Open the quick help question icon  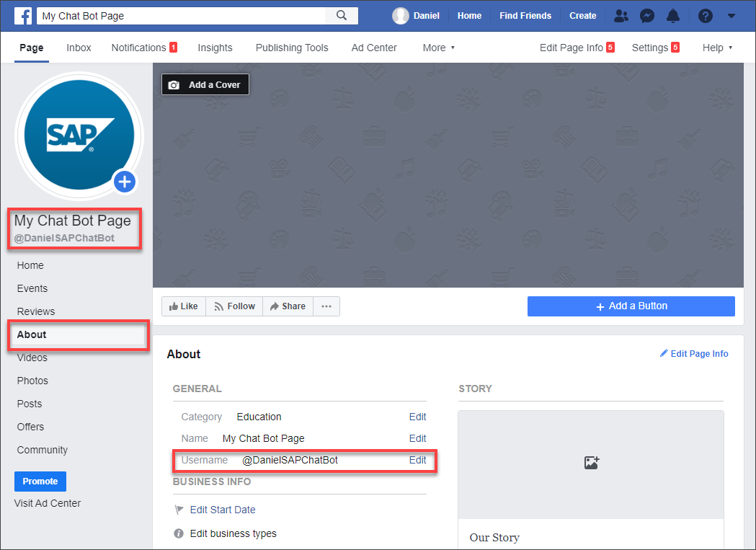pyautogui.click(x=706, y=16)
